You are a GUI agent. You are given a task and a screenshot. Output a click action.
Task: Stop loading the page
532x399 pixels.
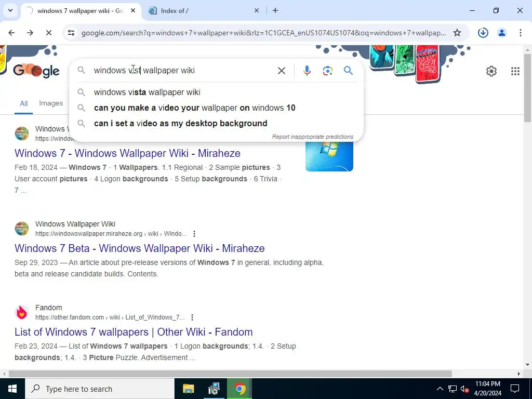click(x=49, y=33)
